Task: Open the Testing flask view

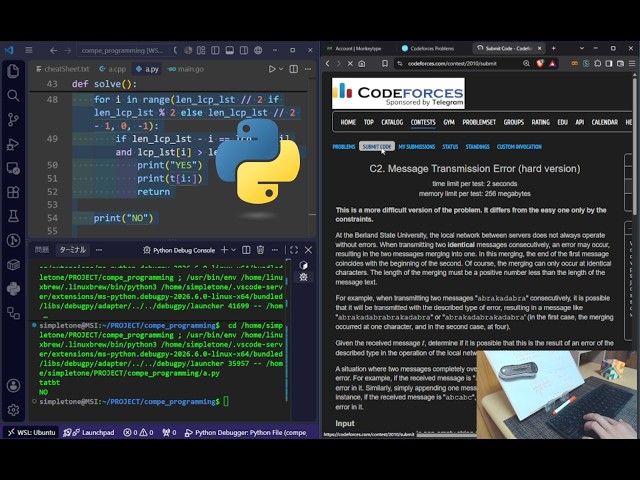Action: tap(13, 216)
